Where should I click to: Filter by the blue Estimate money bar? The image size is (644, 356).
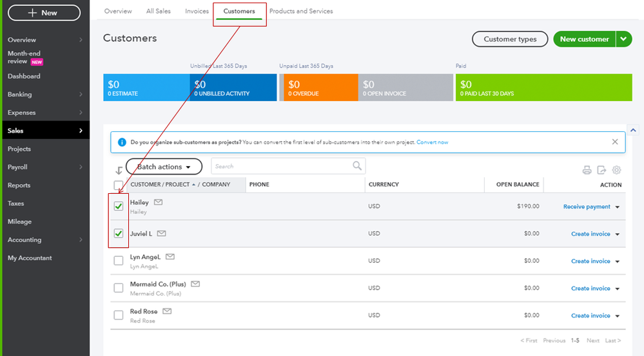146,88
